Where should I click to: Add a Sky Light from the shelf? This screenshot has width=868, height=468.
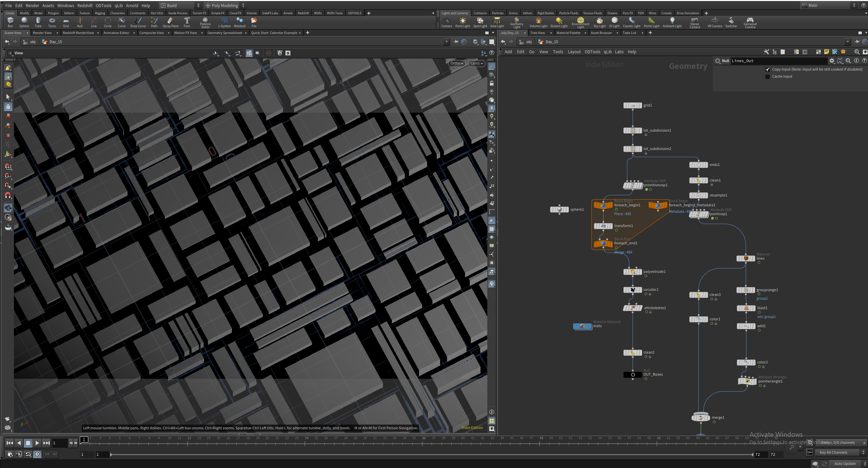tap(599, 22)
